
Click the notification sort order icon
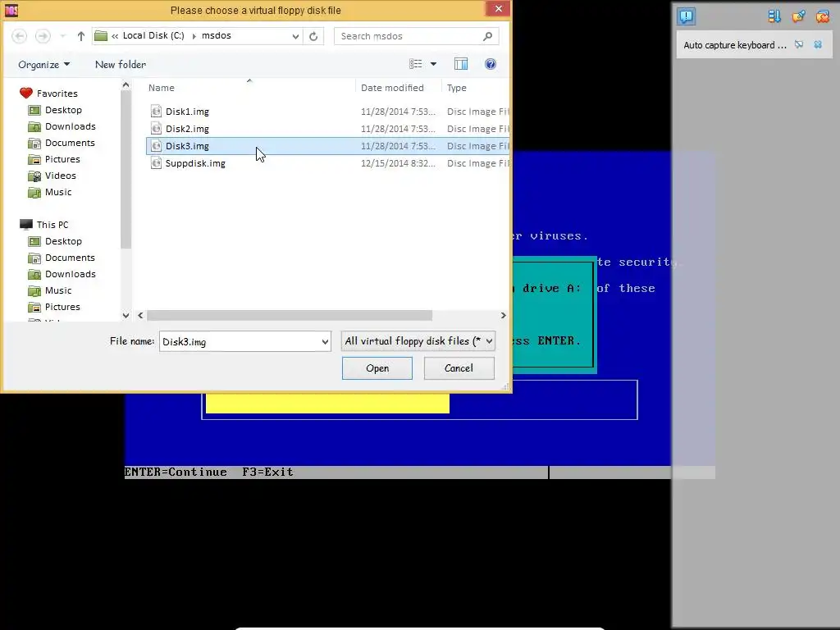tap(774, 16)
